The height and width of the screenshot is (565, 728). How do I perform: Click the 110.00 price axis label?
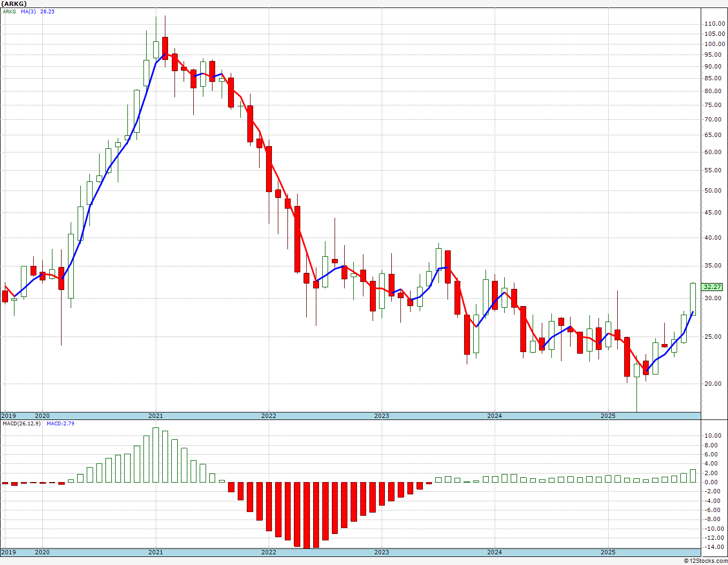pyautogui.click(x=714, y=24)
